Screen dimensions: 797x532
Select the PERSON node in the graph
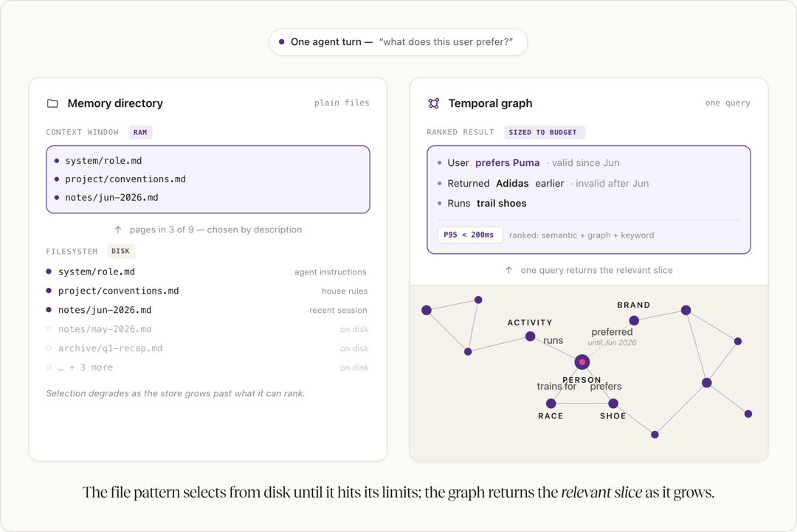[582, 362]
